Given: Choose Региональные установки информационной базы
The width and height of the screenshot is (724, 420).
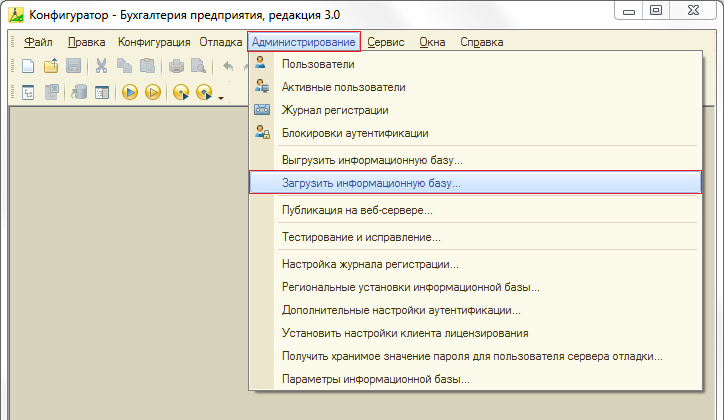Looking at the screenshot, I should (x=476, y=287).
